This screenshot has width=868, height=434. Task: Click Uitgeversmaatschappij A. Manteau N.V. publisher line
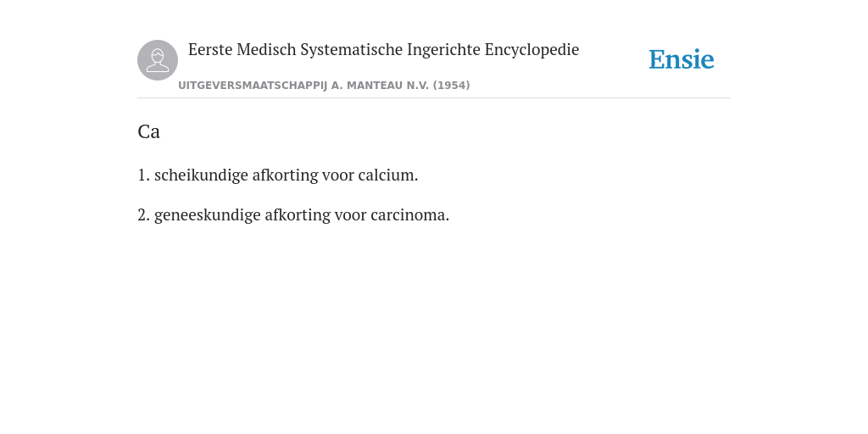tap(324, 86)
